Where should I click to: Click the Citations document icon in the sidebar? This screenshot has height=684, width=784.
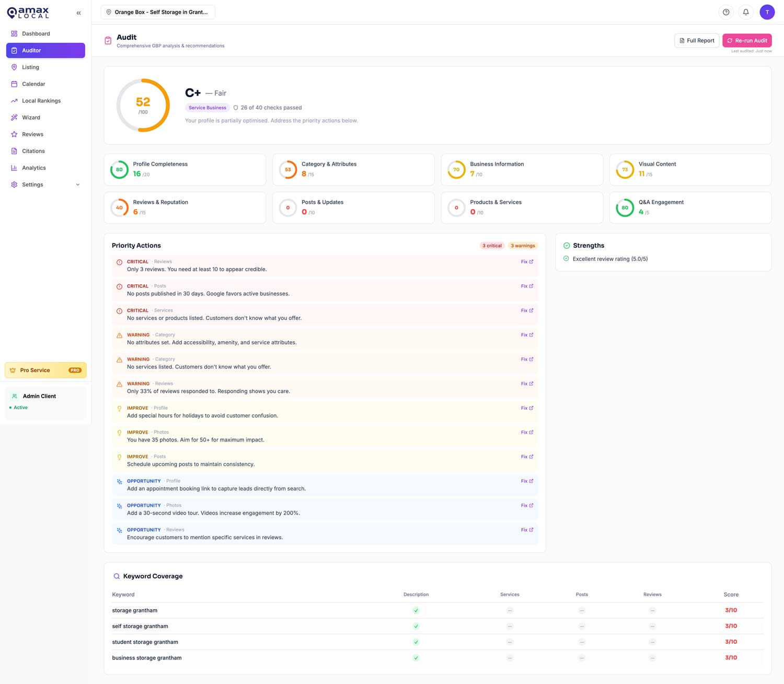[x=14, y=150]
